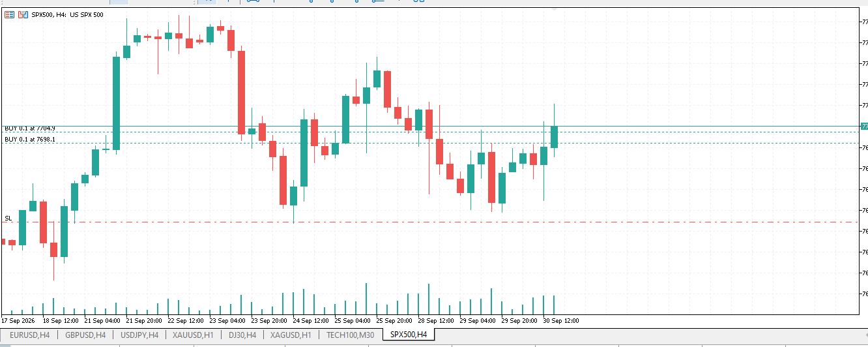Click the 30 Sep 12:00 time scale label
The width and height of the screenshot is (868, 347).
[560, 320]
